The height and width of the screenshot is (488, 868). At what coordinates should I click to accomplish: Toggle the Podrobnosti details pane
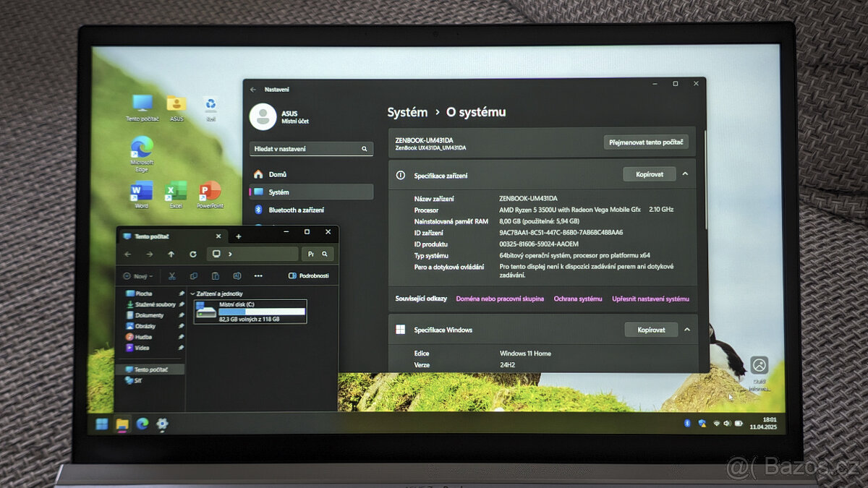point(309,276)
